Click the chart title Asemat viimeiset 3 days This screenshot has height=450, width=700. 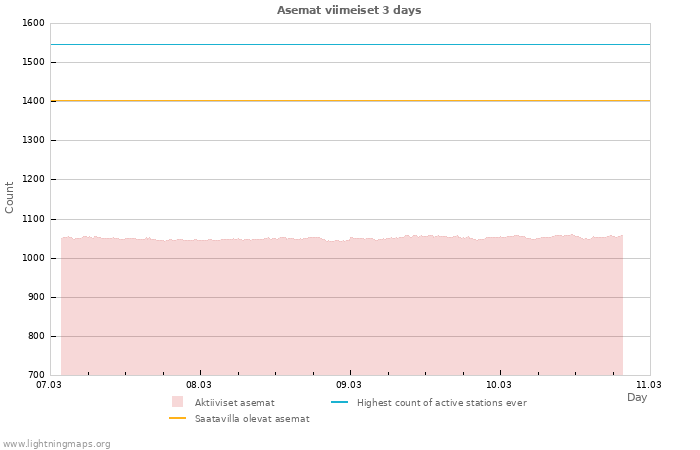point(349,10)
